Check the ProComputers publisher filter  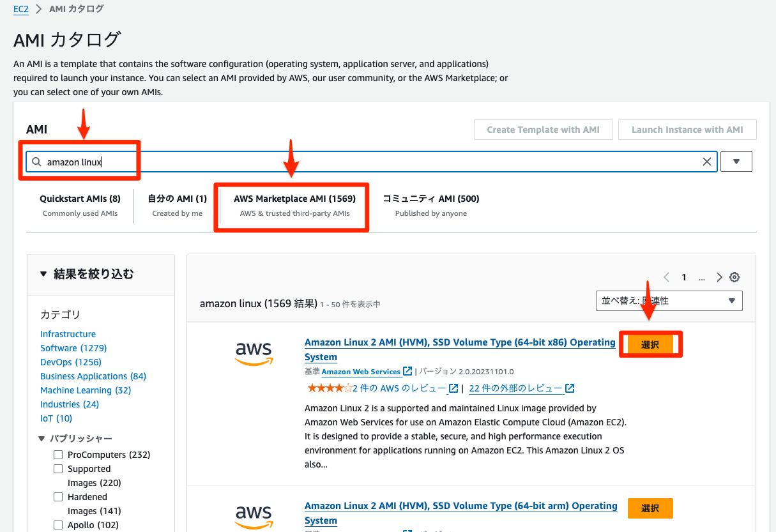pyautogui.click(x=58, y=455)
